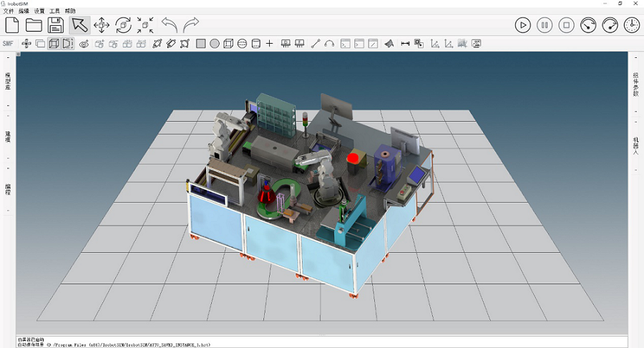This screenshot has width=644, height=348.
Task: Expand the 模型库 side panel
Action: tap(8, 81)
